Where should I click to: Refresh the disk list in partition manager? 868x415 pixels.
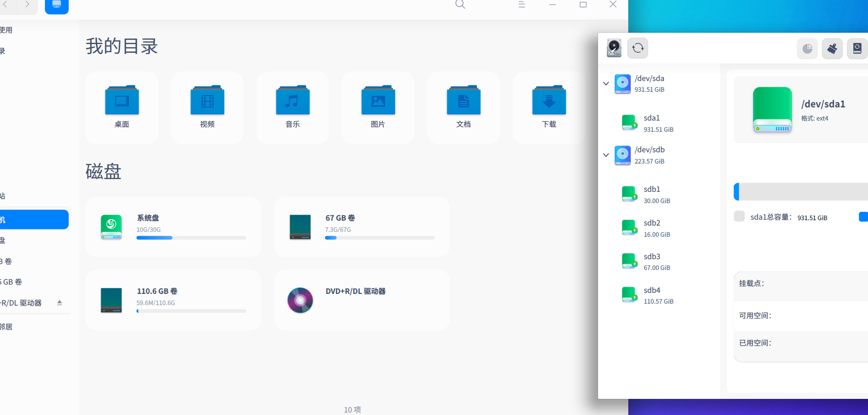(x=638, y=48)
